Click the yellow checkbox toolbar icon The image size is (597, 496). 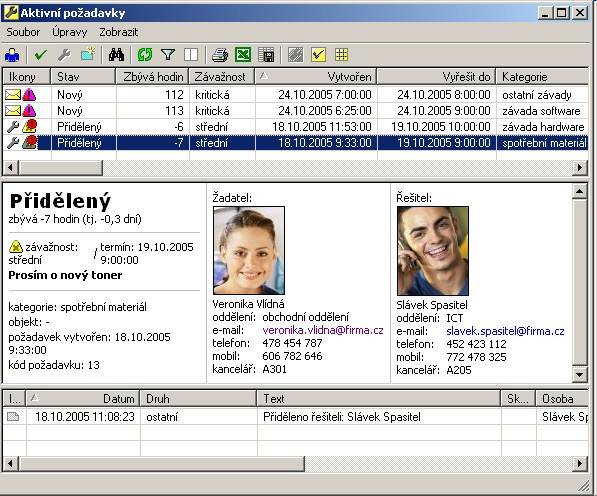[318, 55]
